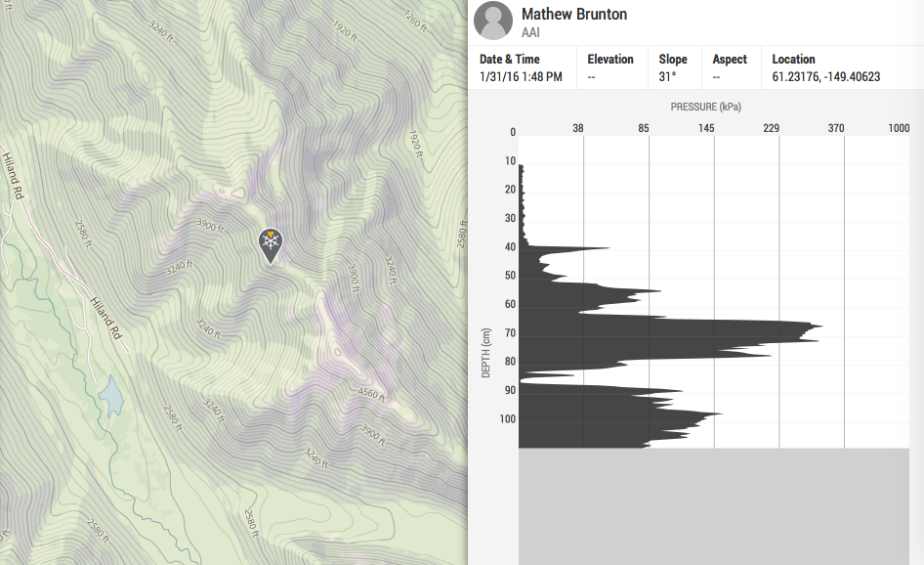Click the 1000 kPa axis tick label
Image resolution: width=924 pixels, height=565 pixels.
(899, 128)
